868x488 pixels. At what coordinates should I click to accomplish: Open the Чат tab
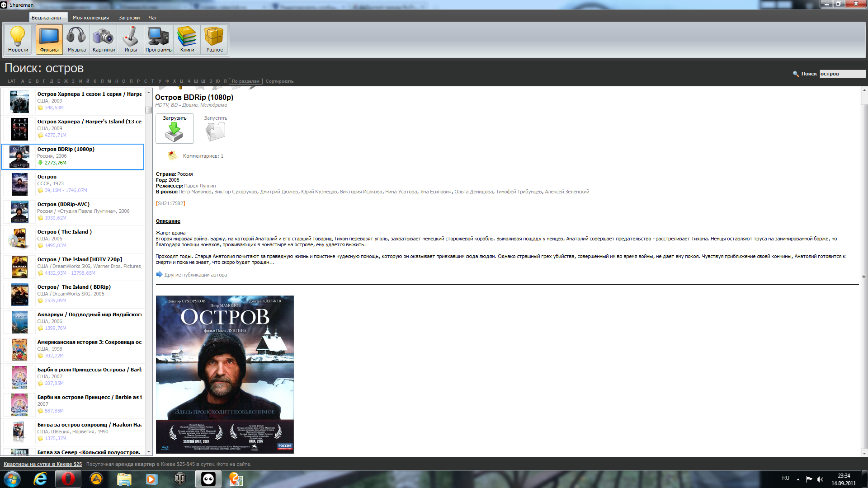pos(153,18)
